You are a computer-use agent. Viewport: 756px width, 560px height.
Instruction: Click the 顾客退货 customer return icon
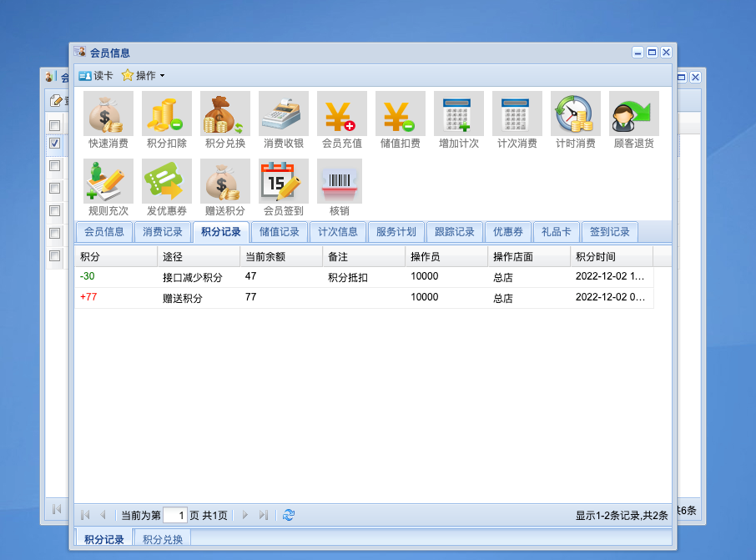pyautogui.click(x=633, y=114)
